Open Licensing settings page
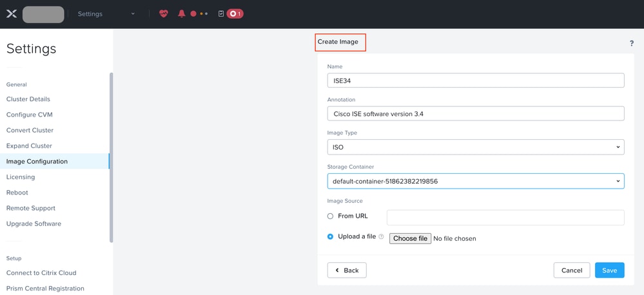This screenshot has height=295, width=644. (x=21, y=177)
